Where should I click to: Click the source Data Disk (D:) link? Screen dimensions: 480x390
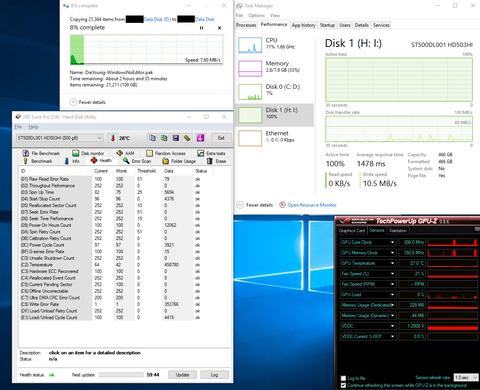point(157,19)
